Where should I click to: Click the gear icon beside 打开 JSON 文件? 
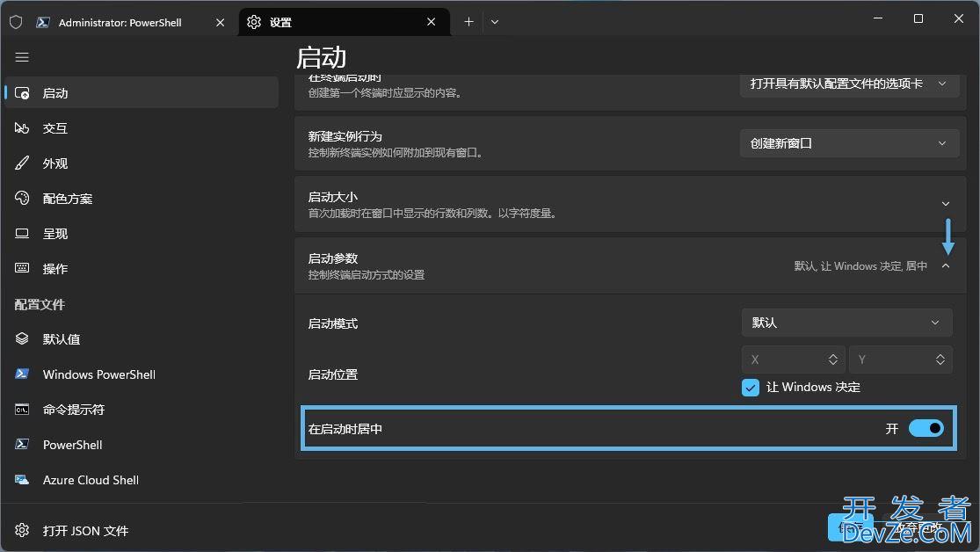(x=22, y=530)
